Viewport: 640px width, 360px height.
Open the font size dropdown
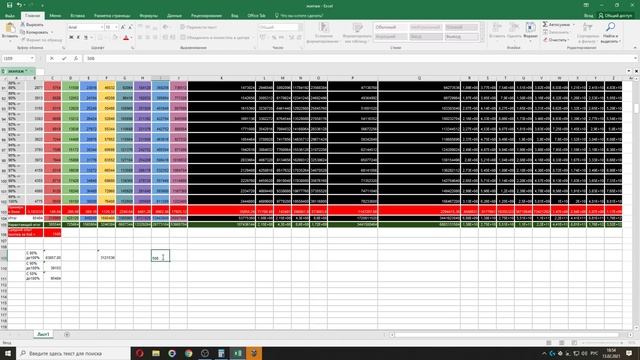[116, 27]
